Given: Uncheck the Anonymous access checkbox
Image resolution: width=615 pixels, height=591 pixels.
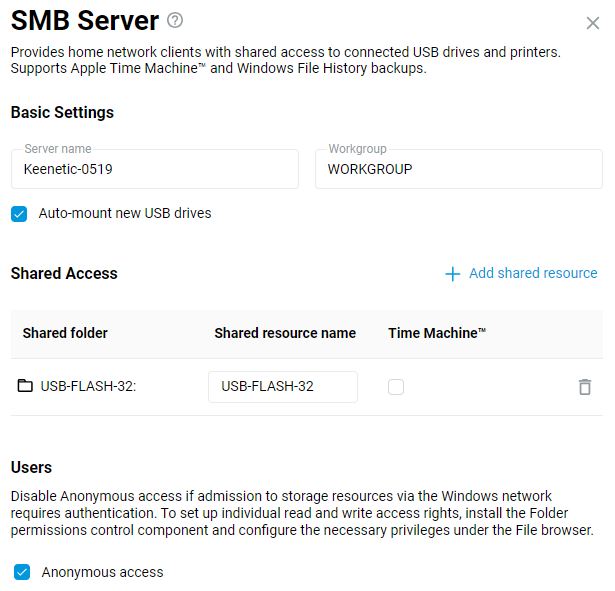Looking at the screenshot, I should coord(22,573).
